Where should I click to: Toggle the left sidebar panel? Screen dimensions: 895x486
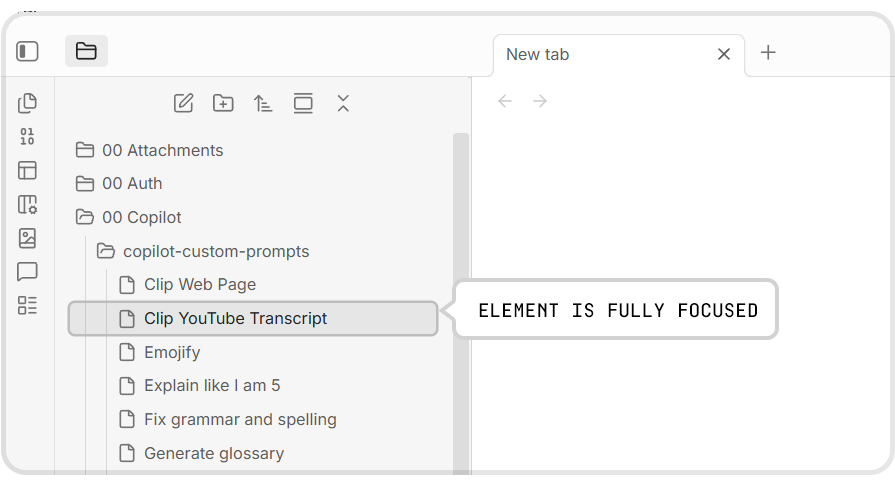pyautogui.click(x=28, y=51)
